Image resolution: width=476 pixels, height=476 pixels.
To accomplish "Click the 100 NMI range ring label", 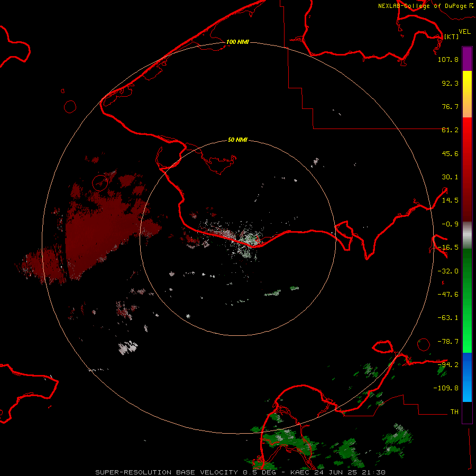I will coord(237,42).
